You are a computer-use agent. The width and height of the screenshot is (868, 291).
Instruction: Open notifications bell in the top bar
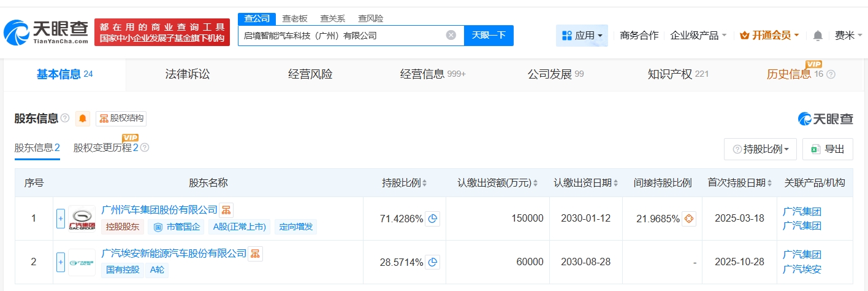(818, 36)
